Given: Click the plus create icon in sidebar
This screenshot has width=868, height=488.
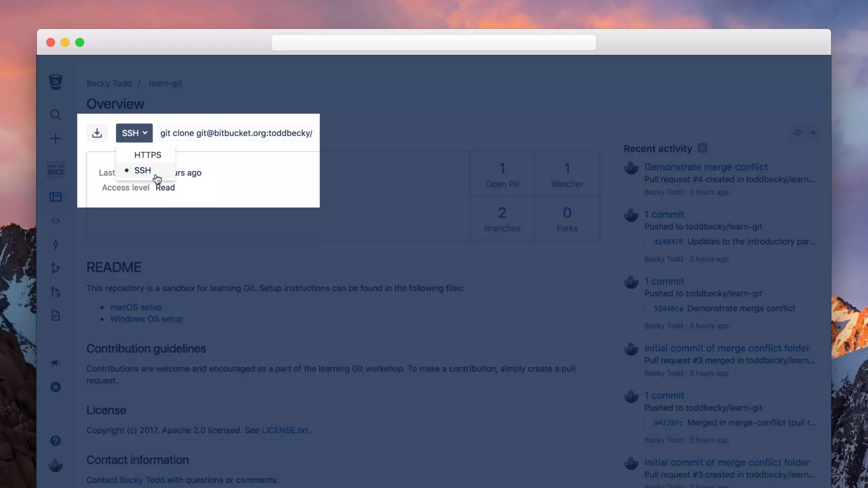Looking at the screenshot, I should click(x=56, y=139).
